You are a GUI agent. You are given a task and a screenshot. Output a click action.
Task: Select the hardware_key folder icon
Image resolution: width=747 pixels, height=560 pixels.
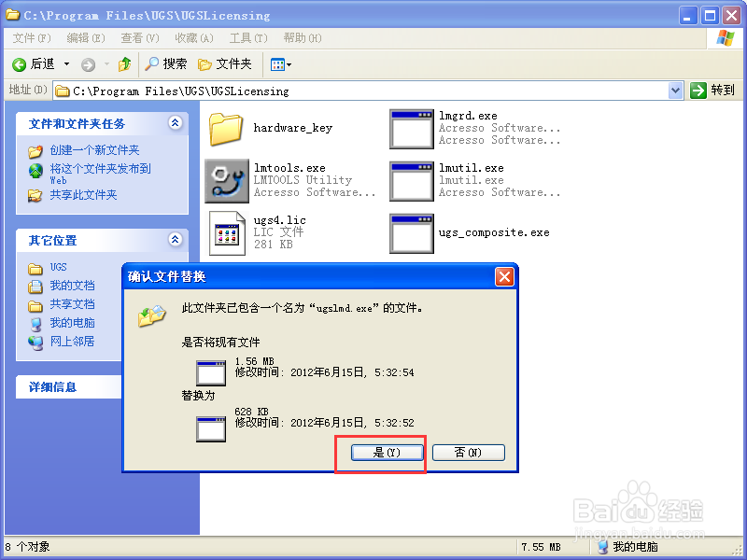(x=226, y=129)
